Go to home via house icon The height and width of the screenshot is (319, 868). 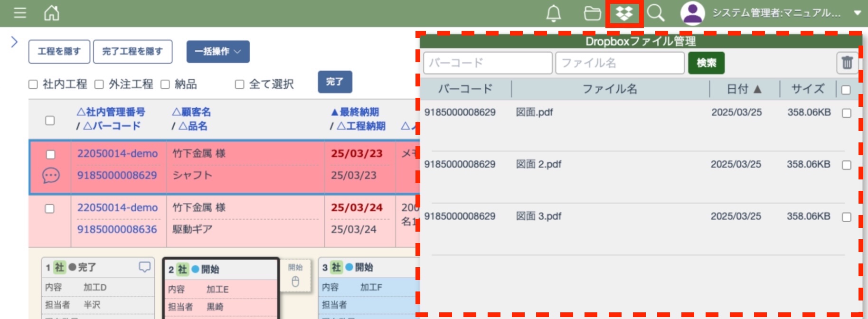[x=51, y=13]
